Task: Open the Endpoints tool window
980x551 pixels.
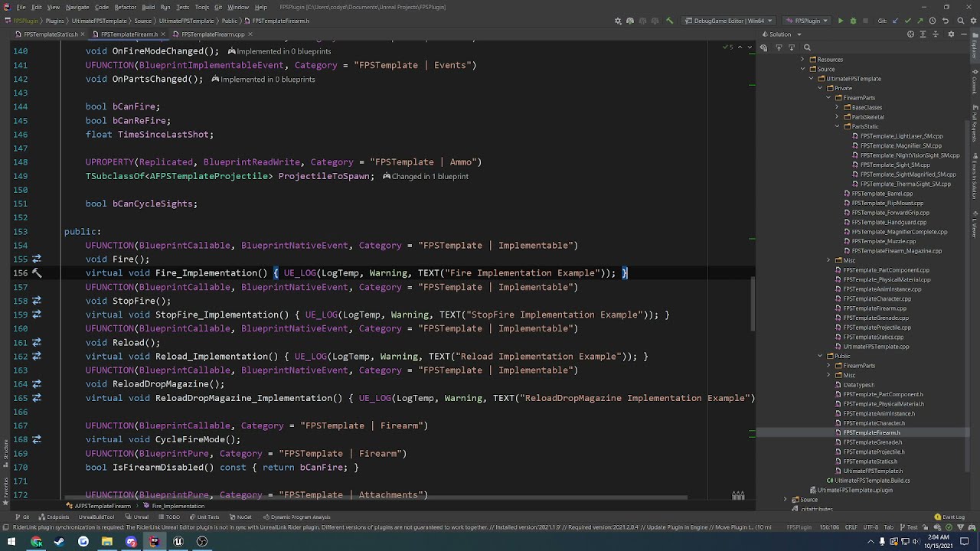Action: click(55, 517)
